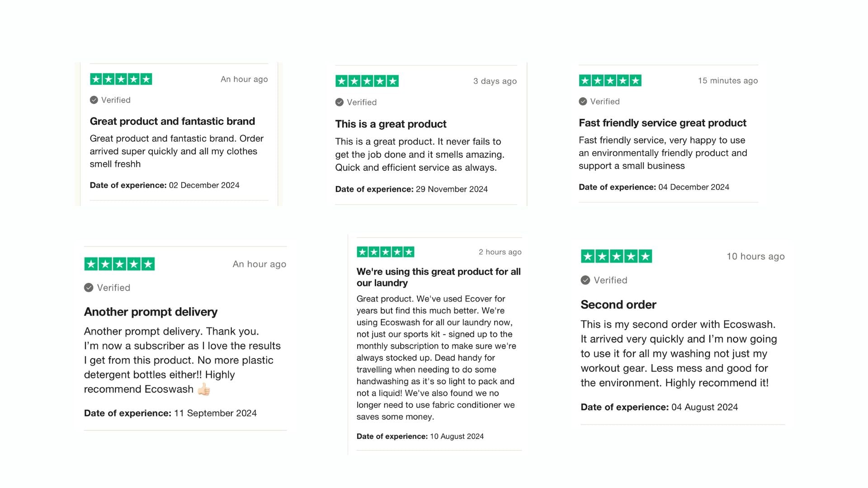Image resolution: width=868 pixels, height=488 pixels.
Task: Click the Verified badge on 'Fast friendly service' review
Action: tap(583, 102)
